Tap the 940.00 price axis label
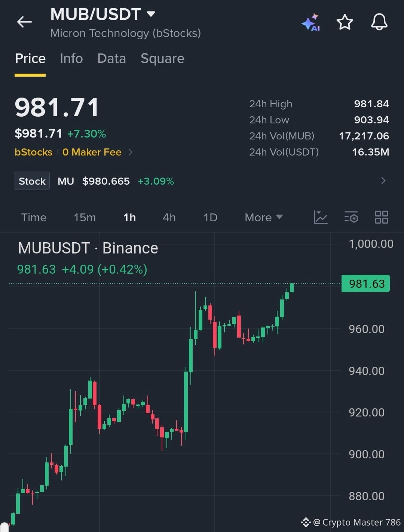 point(367,371)
